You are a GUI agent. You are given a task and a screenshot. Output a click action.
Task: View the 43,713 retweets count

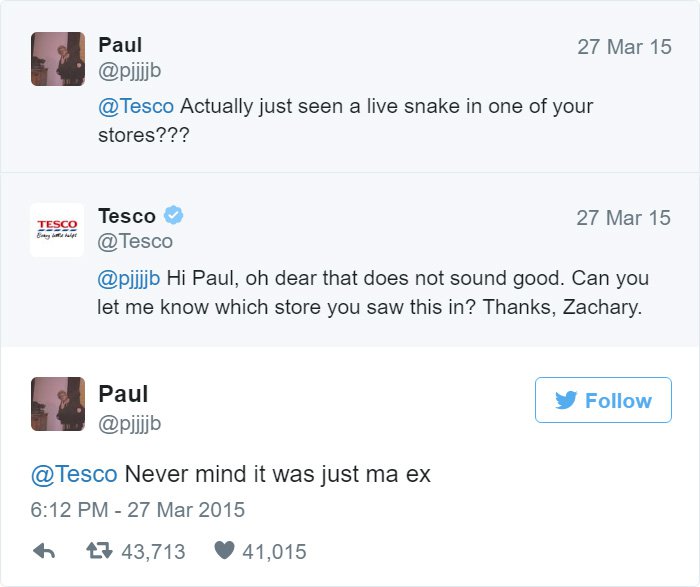[x=152, y=551]
